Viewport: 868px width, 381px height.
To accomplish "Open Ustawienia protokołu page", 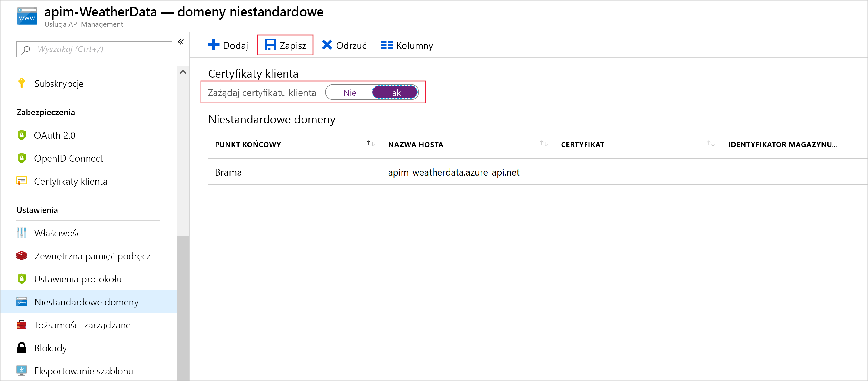I will pos(78,279).
